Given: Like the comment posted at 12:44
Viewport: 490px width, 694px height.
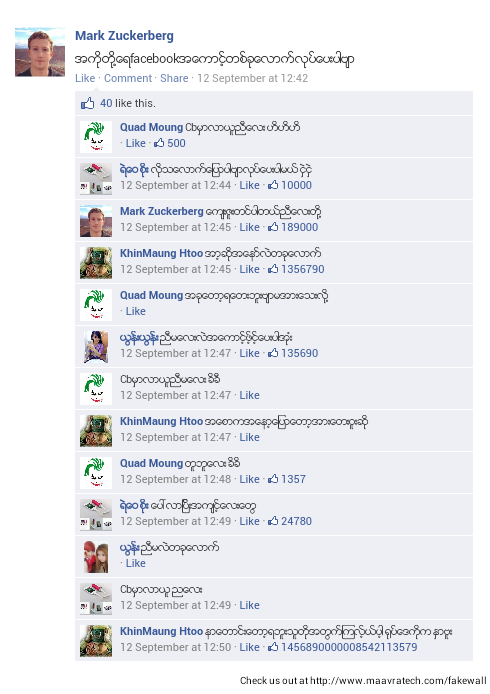Looking at the screenshot, I should point(249,185).
